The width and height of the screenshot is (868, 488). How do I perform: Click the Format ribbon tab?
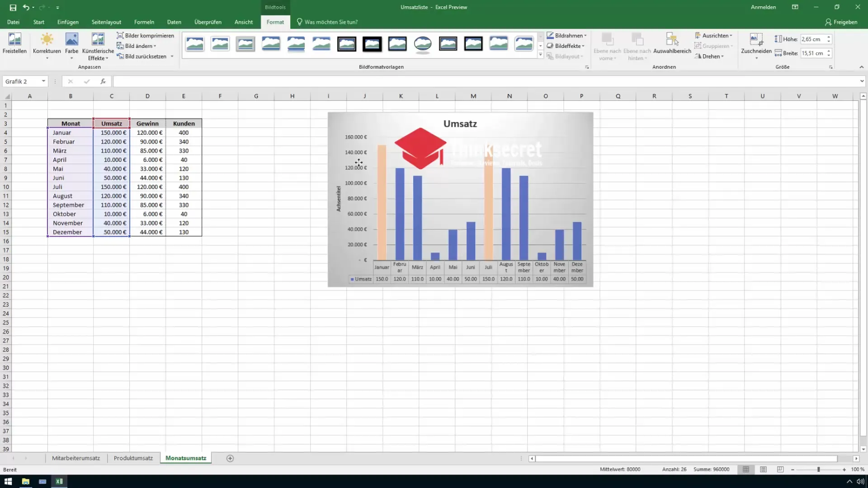click(275, 22)
